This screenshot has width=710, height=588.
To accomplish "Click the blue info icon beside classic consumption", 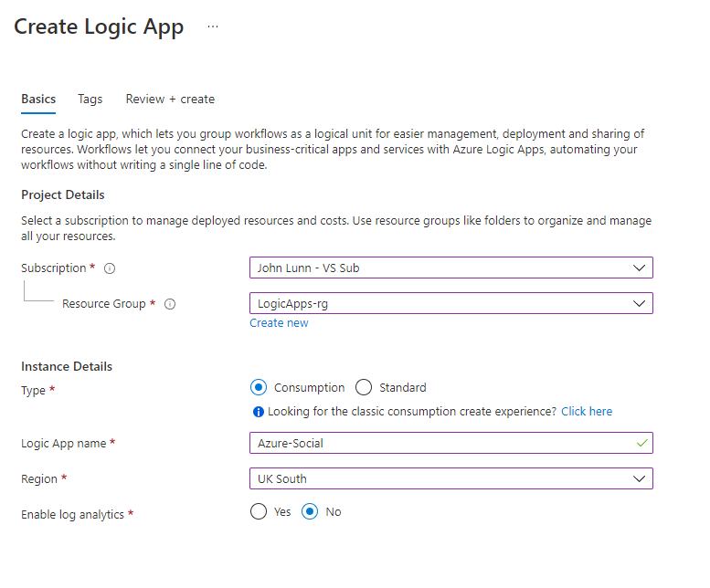I will tap(259, 412).
